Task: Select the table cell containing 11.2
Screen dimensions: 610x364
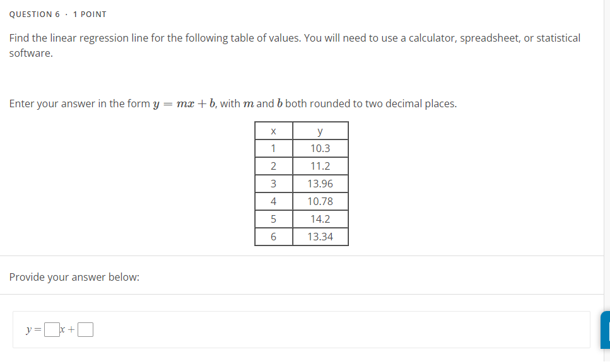Action: 320,165
